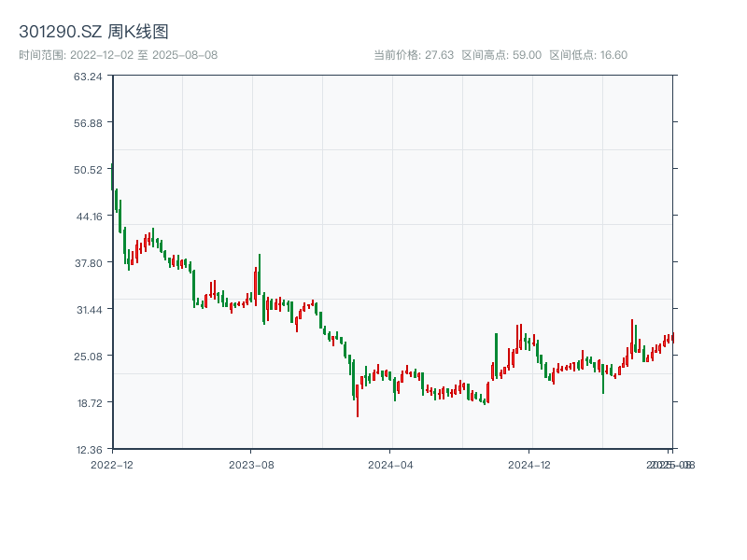Click the 25.08 y-axis label
The image size is (747, 560).
[x=88, y=357]
